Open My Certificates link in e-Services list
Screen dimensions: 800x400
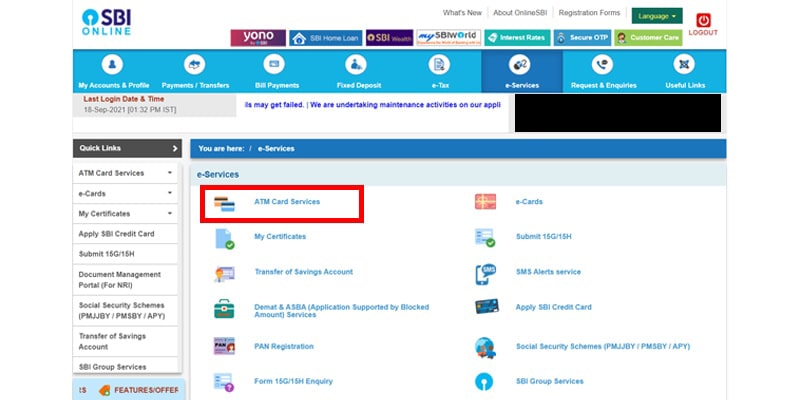coord(280,237)
